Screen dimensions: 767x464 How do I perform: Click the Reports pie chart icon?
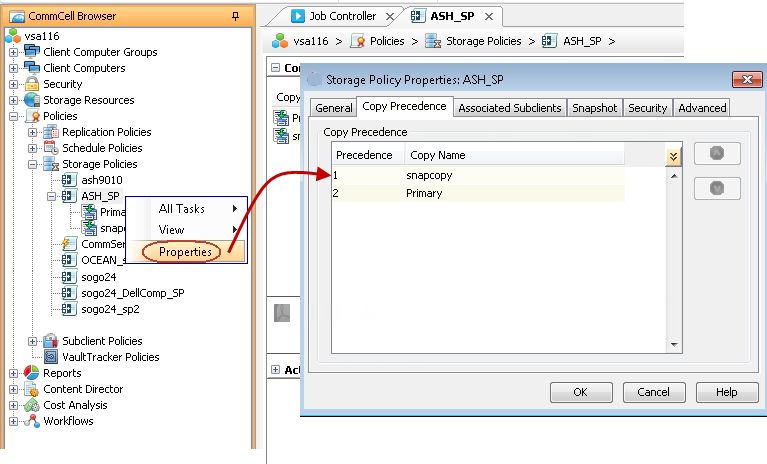pyautogui.click(x=33, y=373)
